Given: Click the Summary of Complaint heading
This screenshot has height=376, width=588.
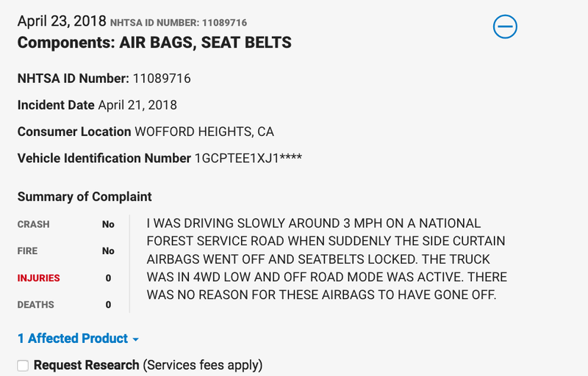Looking at the screenshot, I should 85,197.
